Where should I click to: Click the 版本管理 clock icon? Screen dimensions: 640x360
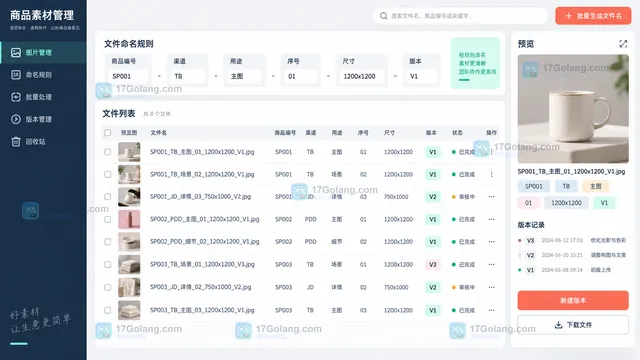tap(16, 119)
